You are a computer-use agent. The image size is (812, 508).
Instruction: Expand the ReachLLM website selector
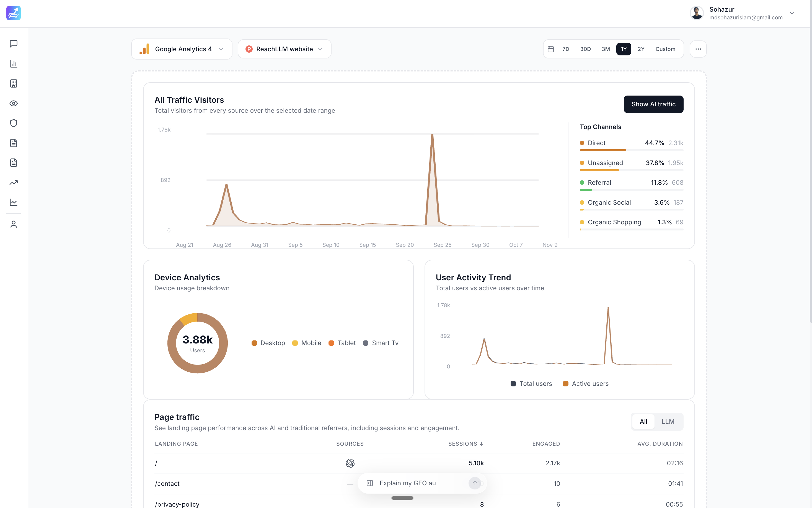tap(284, 49)
